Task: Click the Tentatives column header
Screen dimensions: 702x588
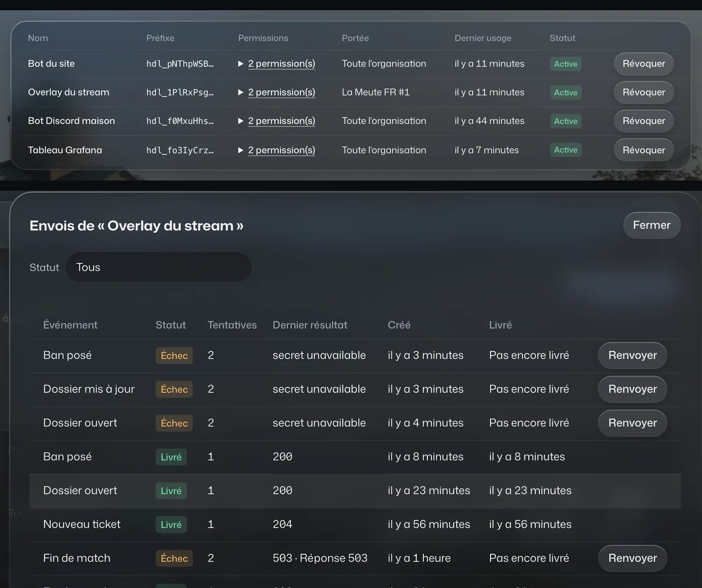Action: tap(232, 325)
